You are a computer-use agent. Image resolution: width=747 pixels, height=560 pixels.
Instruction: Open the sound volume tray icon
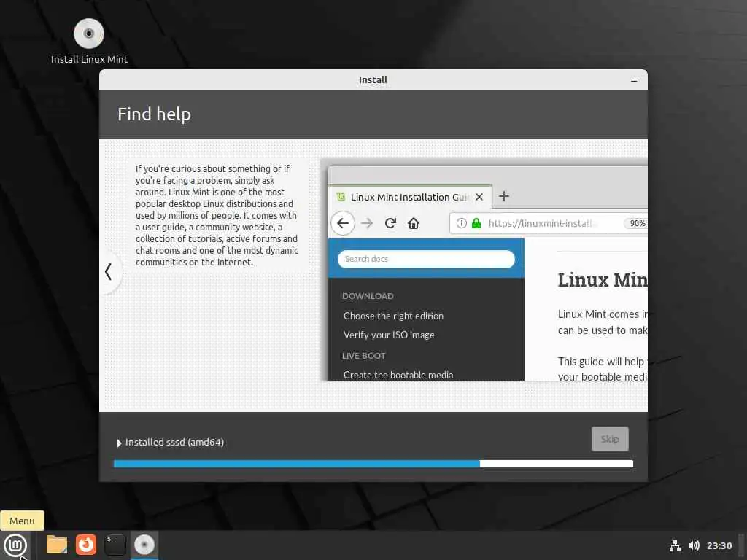tap(694, 545)
